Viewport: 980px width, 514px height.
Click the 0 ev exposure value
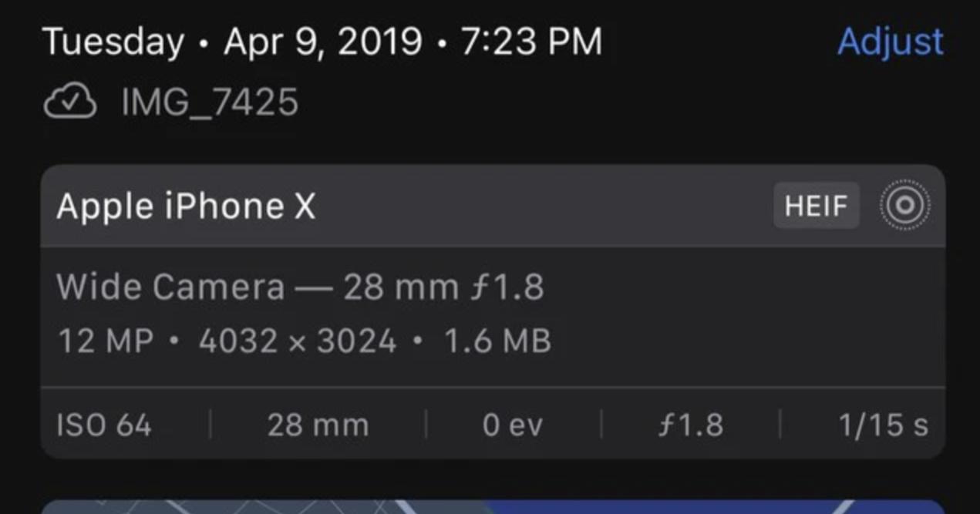point(513,425)
